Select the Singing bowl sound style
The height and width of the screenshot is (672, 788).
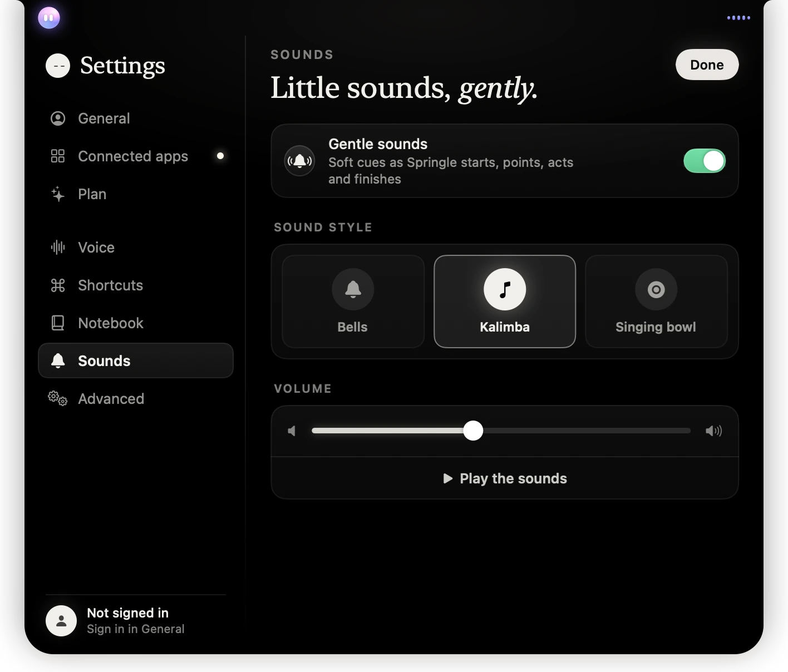click(656, 302)
